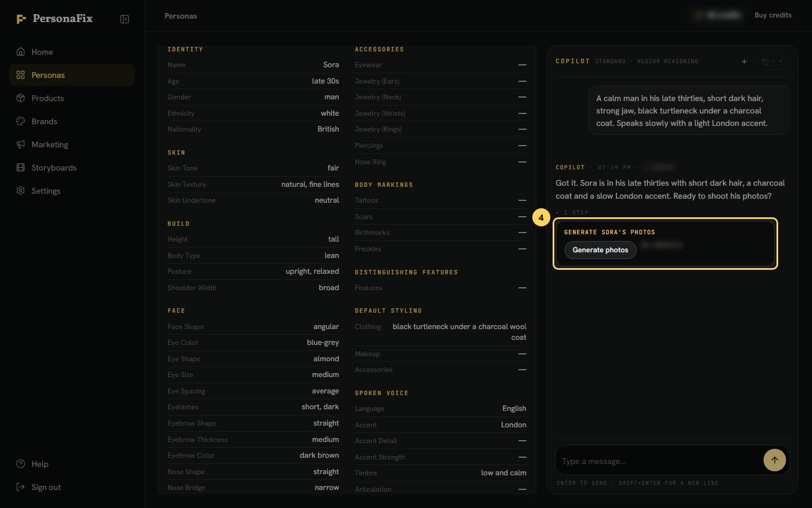Expand the 1 Step details
The width and height of the screenshot is (812, 508).
[572, 213]
